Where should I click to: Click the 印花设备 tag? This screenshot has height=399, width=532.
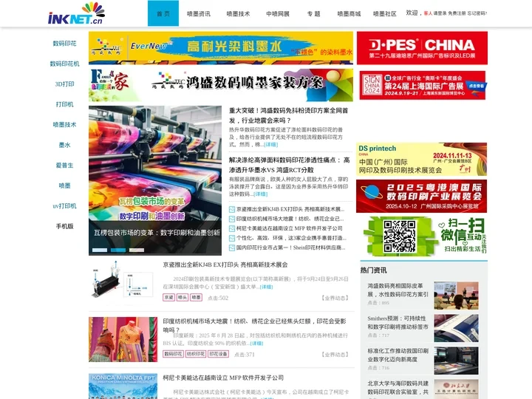[219, 354]
